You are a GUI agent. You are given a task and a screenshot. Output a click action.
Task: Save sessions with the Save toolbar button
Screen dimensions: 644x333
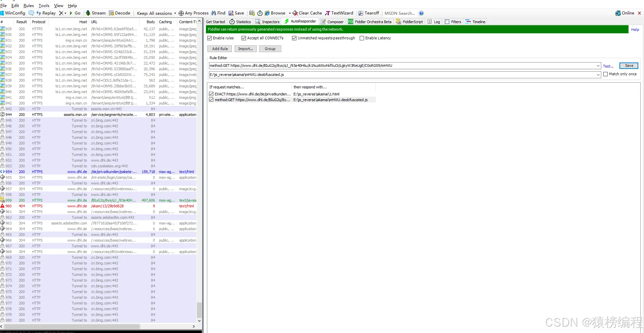(x=236, y=13)
